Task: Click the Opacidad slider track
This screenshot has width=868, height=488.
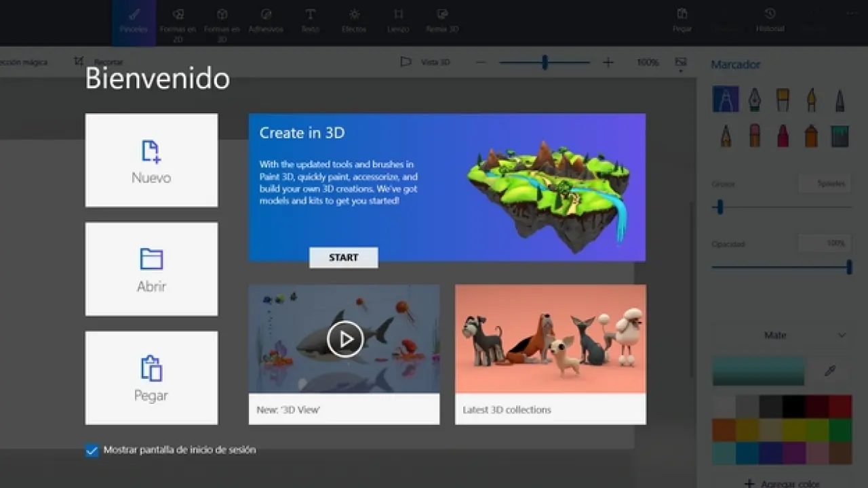Action: click(780, 267)
